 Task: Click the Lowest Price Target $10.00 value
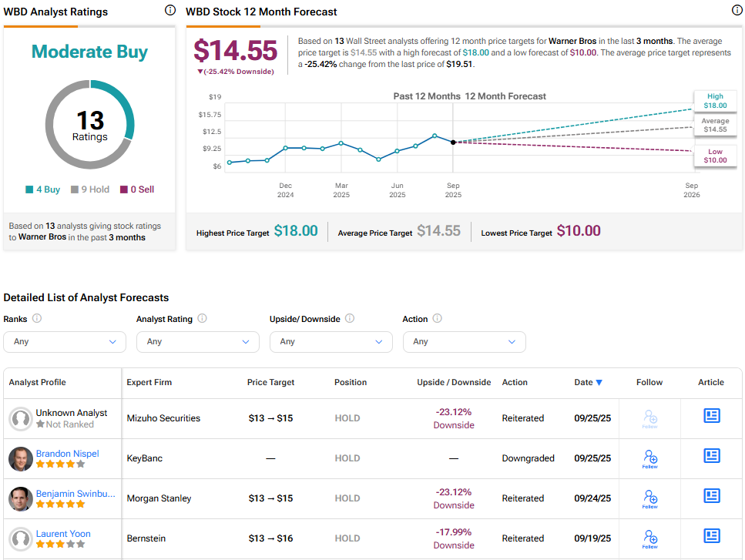579,231
